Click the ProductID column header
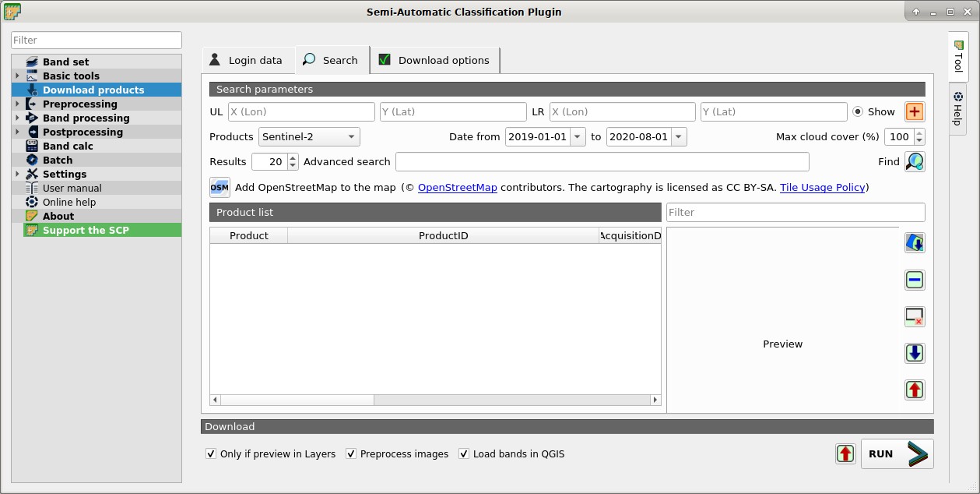Viewport: 980px width, 494px height. 444,235
